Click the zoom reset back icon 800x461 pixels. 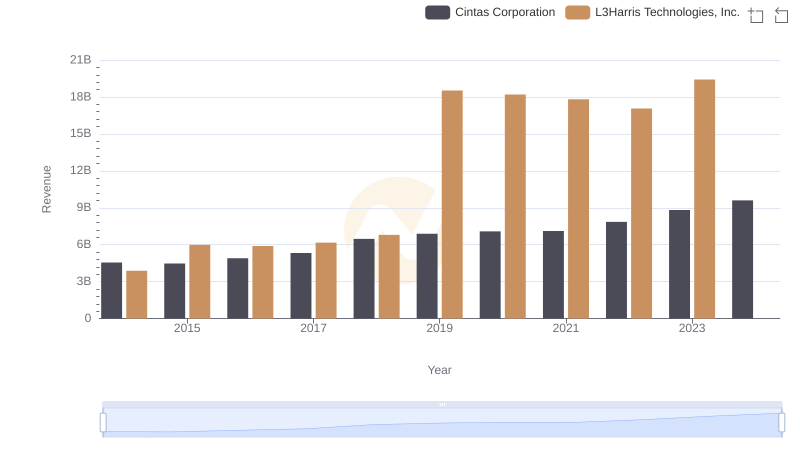tap(781, 15)
